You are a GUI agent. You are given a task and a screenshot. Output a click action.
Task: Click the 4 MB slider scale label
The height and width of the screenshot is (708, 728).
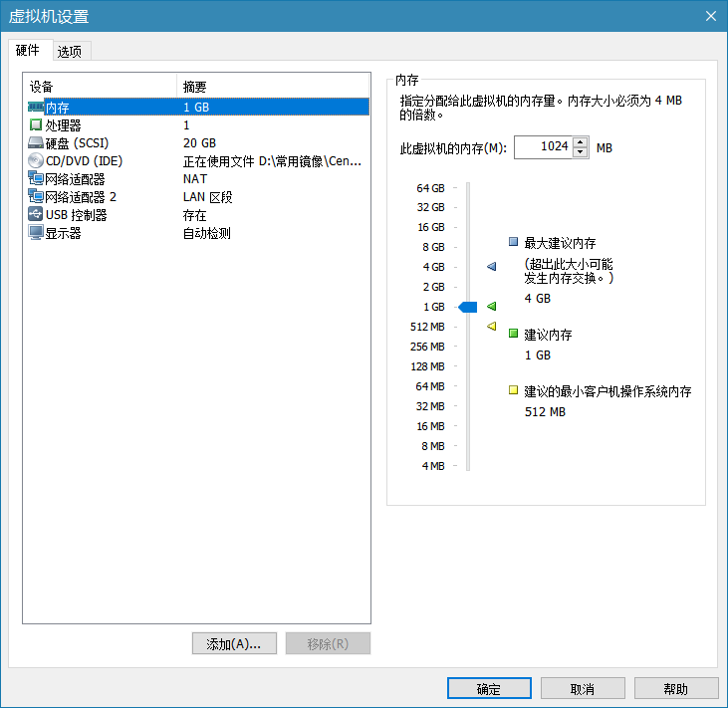tap(432, 466)
